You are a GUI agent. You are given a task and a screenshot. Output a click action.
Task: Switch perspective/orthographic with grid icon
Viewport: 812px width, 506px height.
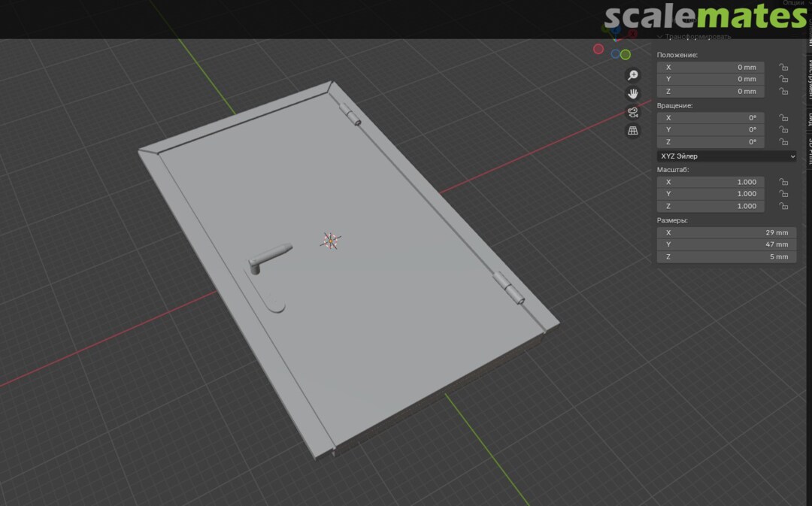click(x=633, y=131)
